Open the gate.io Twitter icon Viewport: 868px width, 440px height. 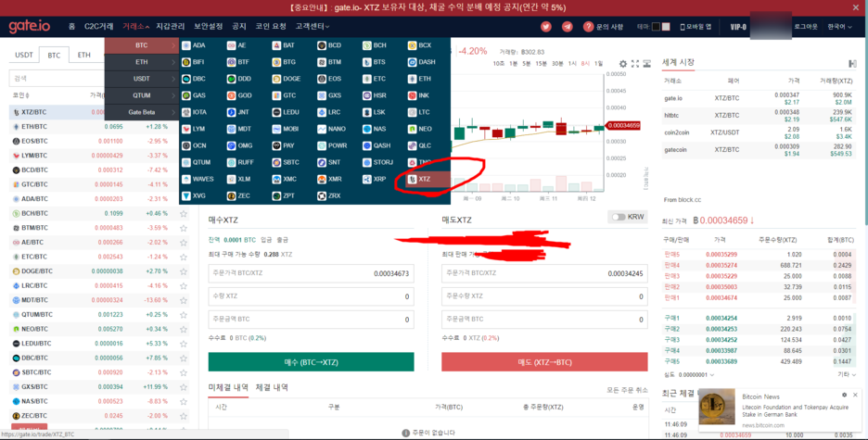click(546, 27)
